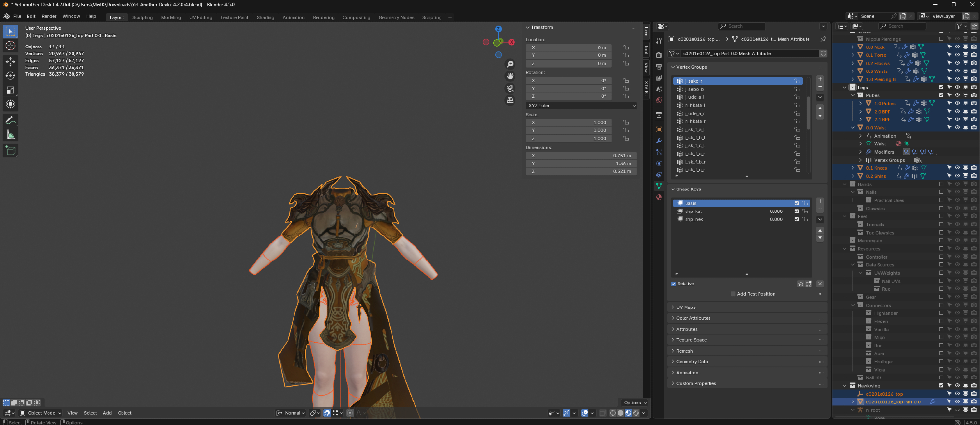Open the Object Mode dropdown
Viewport: 980px width, 425px height.
pyautogui.click(x=41, y=413)
